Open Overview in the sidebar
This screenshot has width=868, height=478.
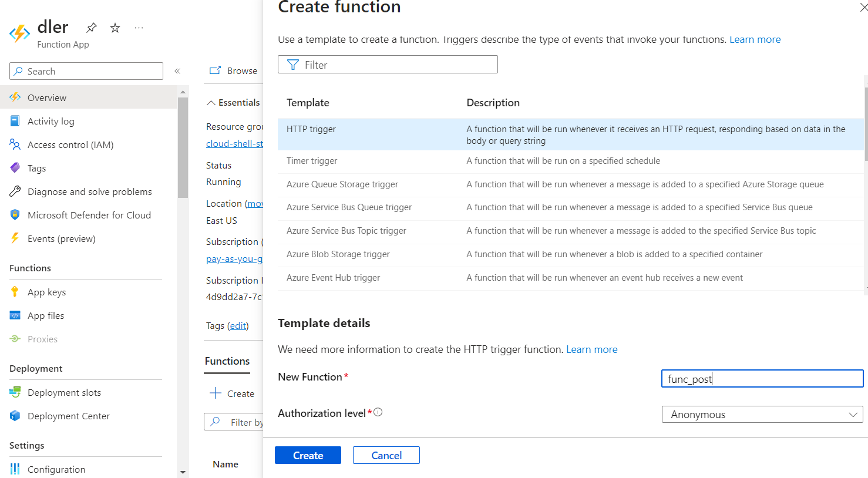click(88, 97)
